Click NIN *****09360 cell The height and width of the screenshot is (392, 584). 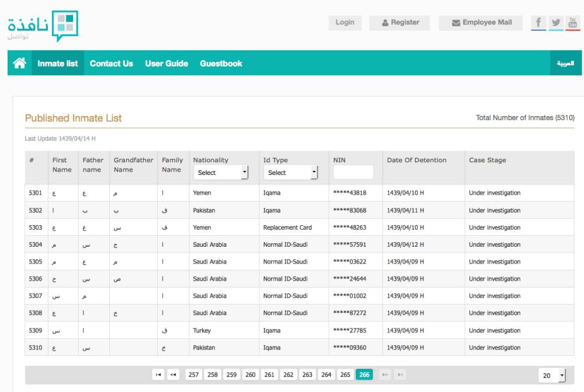click(349, 347)
